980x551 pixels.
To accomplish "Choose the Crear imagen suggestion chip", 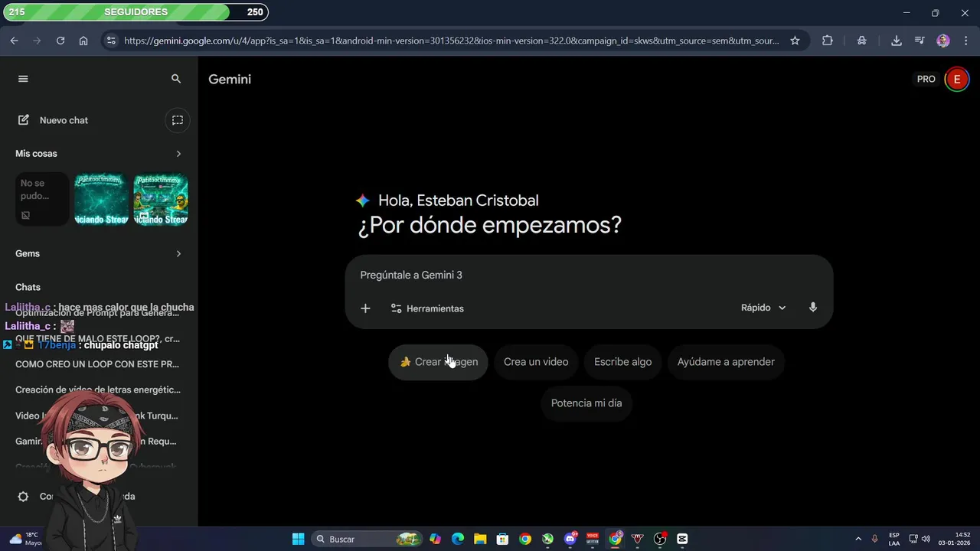I will 438,362.
